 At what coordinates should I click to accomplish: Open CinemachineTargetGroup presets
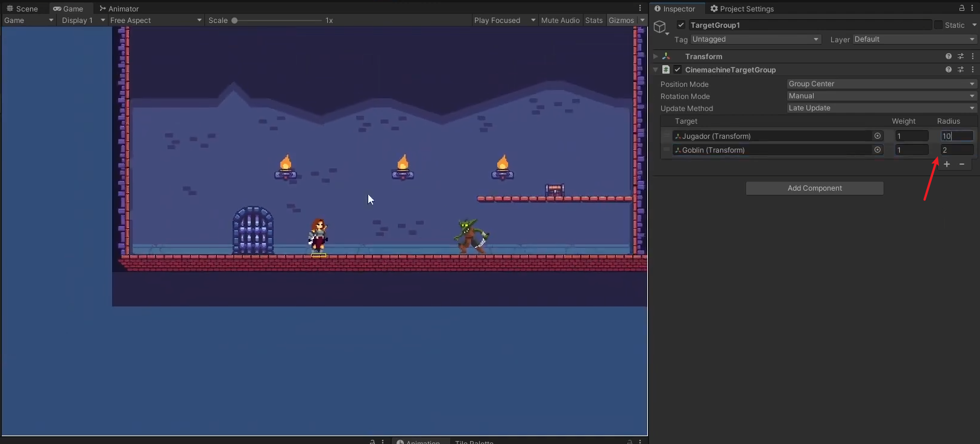click(961, 69)
